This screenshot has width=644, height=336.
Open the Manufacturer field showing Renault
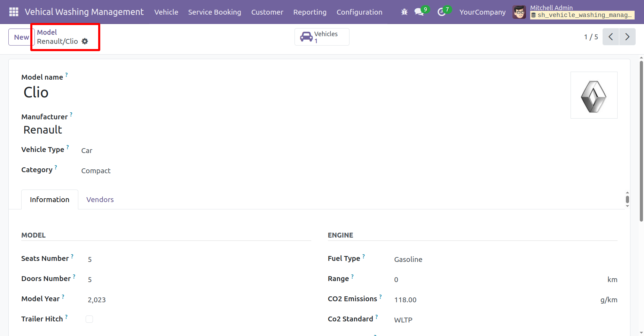tap(42, 130)
